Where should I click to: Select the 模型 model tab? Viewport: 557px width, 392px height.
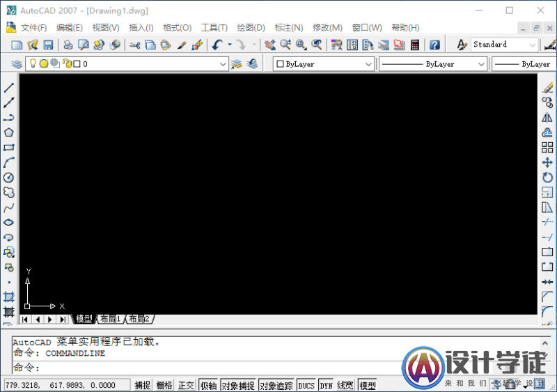84,319
